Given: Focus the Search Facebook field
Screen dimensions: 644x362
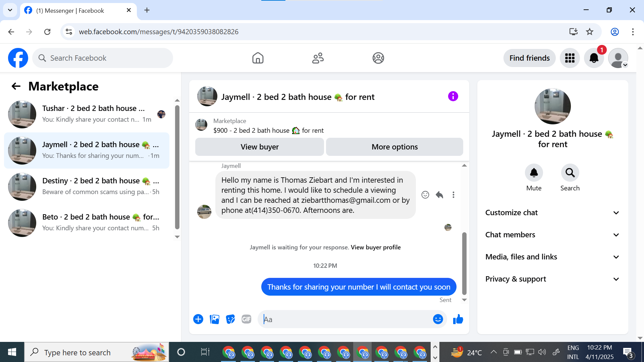Looking at the screenshot, I should (x=103, y=58).
